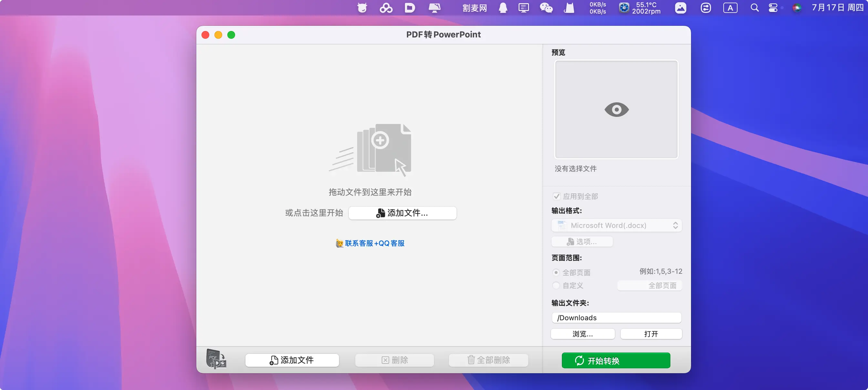The width and height of the screenshot is (868, 390).
Task: Click the 添加文件... button in center
Action: tap(402, 213)
